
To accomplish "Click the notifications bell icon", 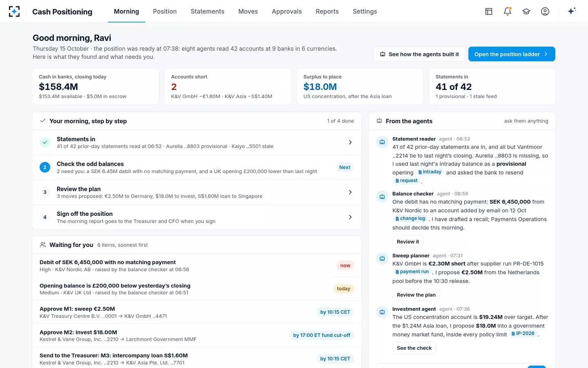I will pyautogui.click(x=508, y=11).
